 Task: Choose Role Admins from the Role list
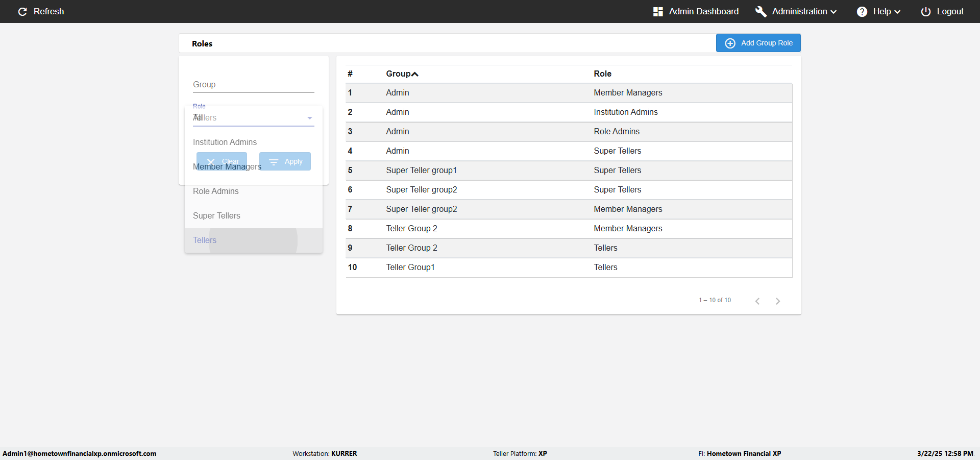tap(254, 191)
